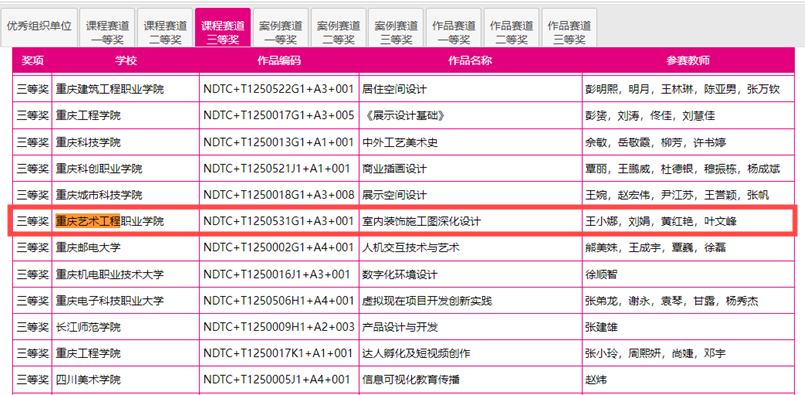Screen dimensions: 805x395
Task: Click the 作品名称 column header
Action: tap(470, 61)
